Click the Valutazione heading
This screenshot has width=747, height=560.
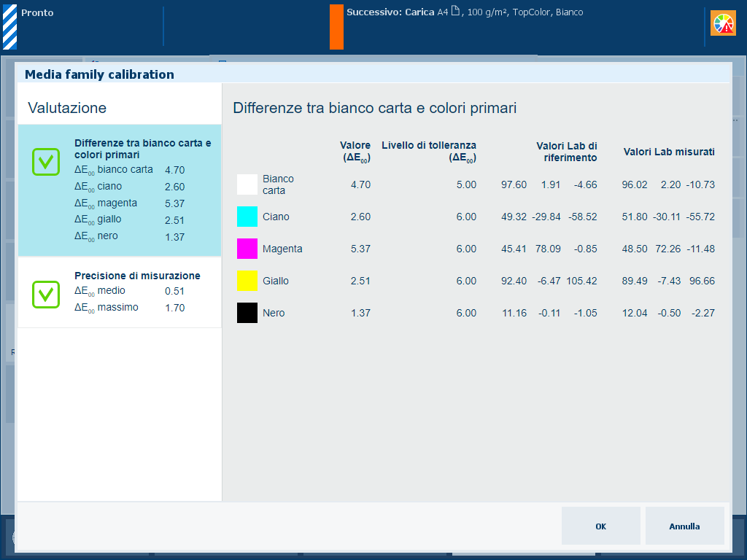(67, 108)
